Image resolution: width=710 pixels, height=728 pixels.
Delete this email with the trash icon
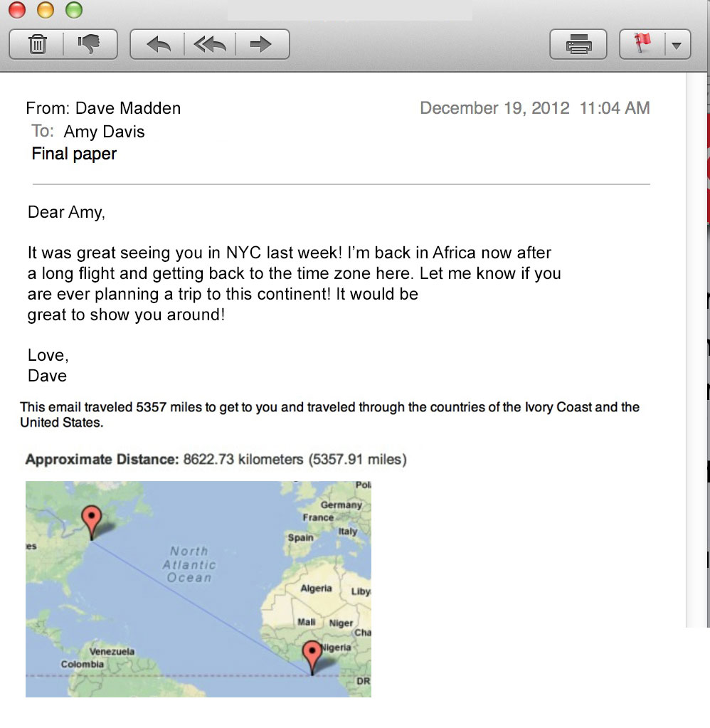click(x=37, y=45)
